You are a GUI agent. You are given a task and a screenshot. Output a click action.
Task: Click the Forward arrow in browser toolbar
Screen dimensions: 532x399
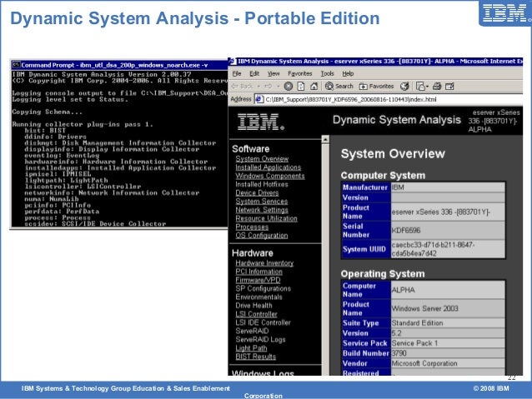point(268,87)
